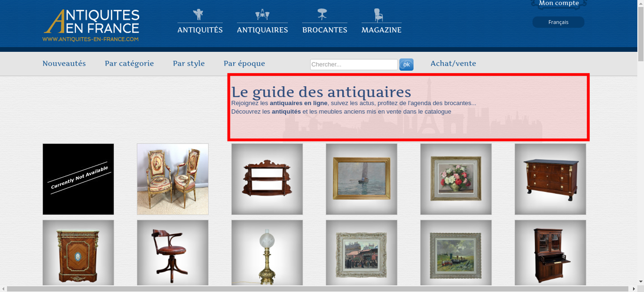The image size is (644, 292).
Task: Focus the Chercher search field
Action: [x=354, y=64]
